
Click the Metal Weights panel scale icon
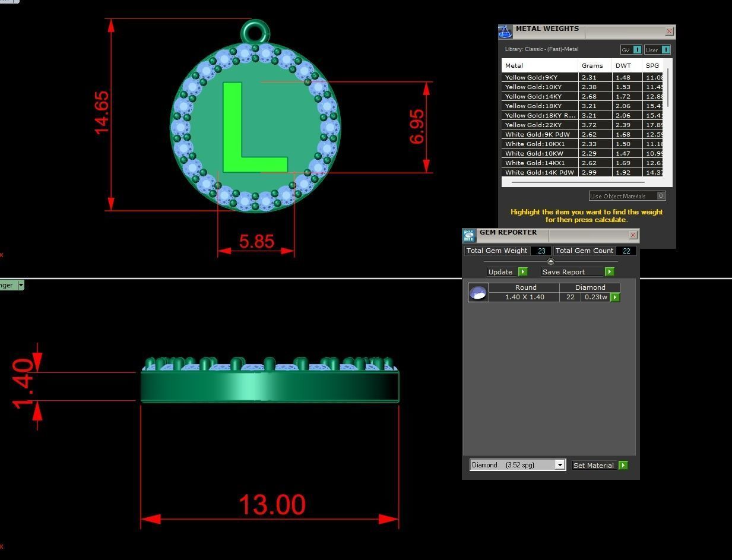pyautogui.click(x=505, y=31)
